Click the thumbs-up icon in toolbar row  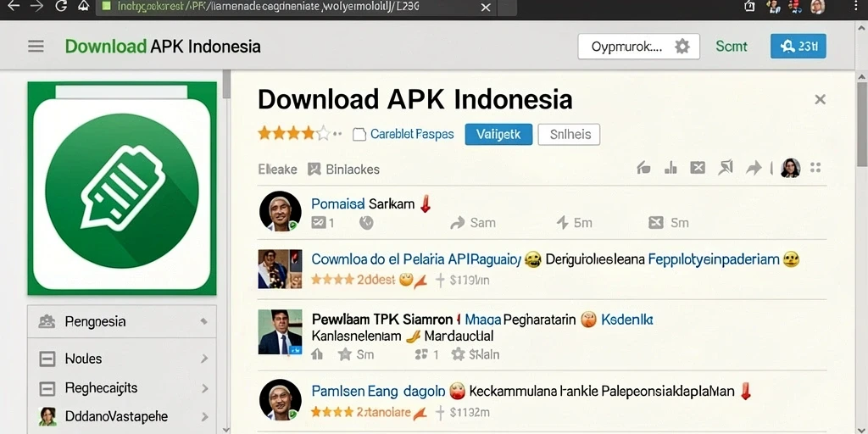643,168
